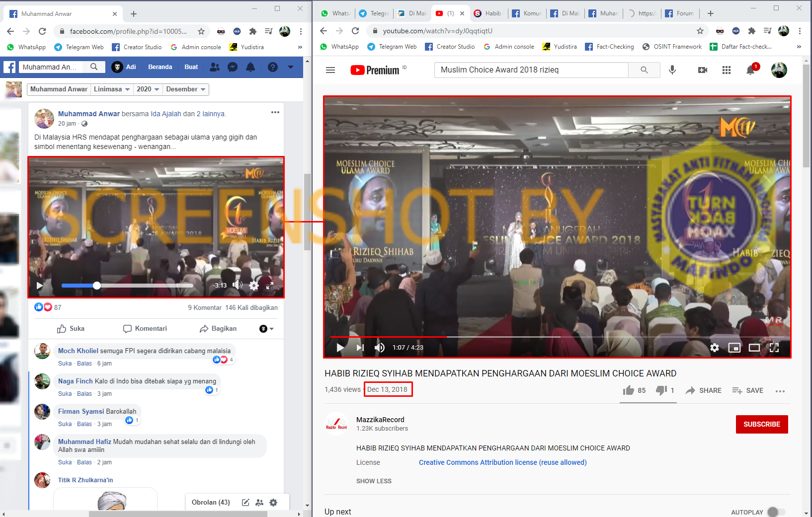Image resolution: width=812 pixels, height=517 pixels.
Task: Switch to the Forum browser tab
Action: 680,13
